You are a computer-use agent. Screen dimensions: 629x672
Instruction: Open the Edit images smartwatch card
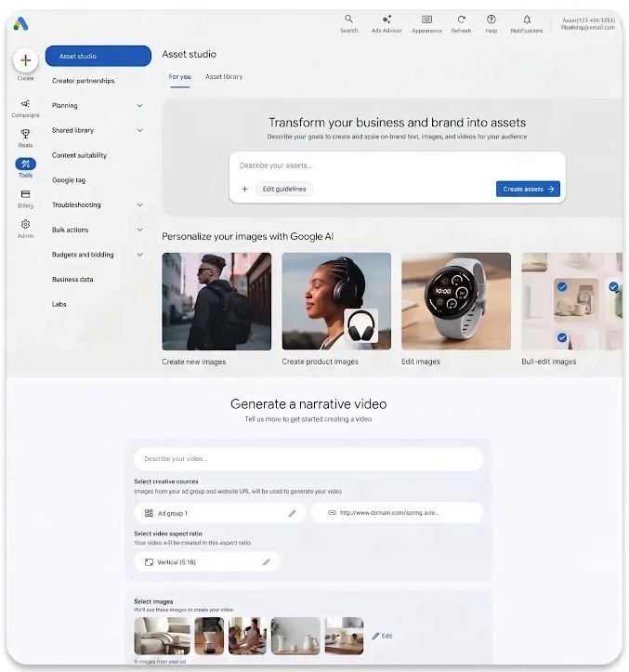[456, 301]
